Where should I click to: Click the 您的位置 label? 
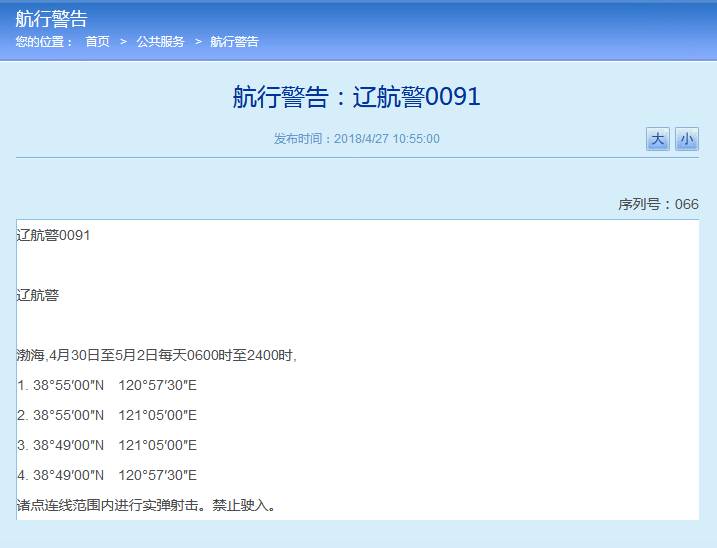point(44,42)
